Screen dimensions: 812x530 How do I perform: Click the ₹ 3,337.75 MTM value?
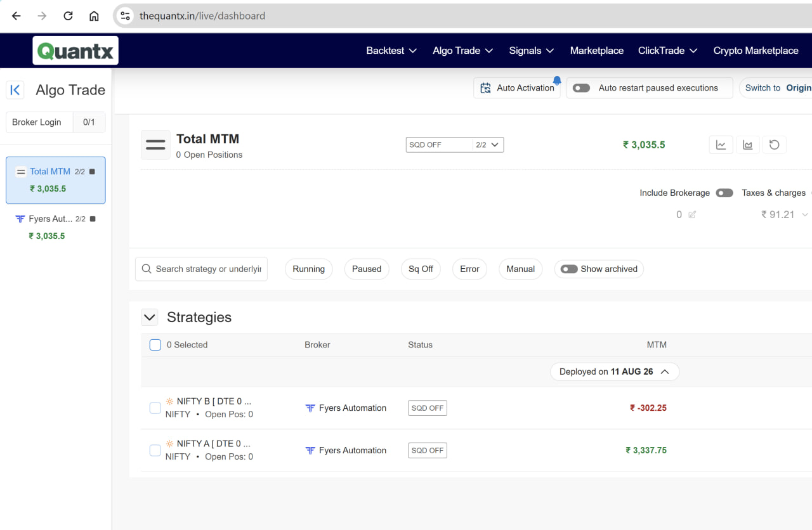(646, 451)
